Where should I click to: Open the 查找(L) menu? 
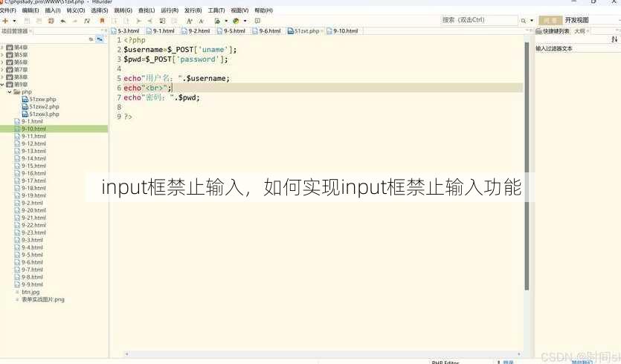click(147, 10)
